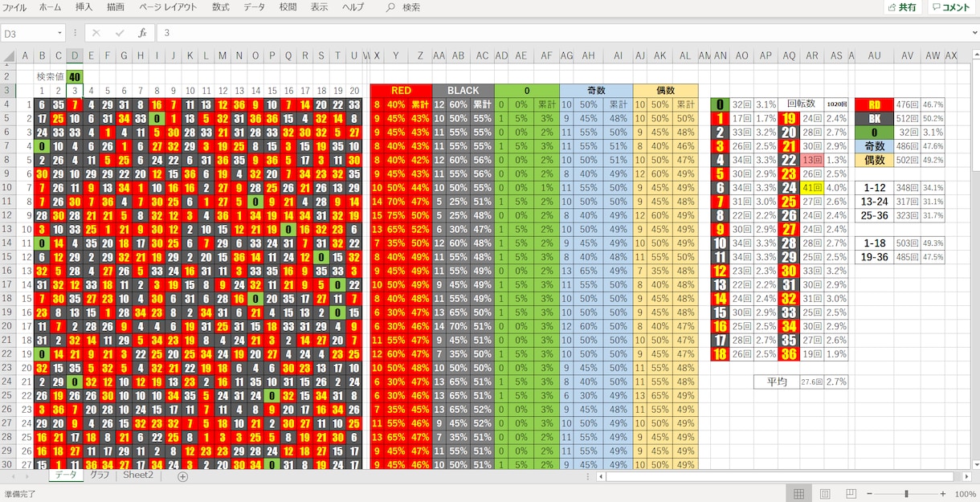The height and width of the screenshot is (502, 980).
Task: Open the ページ レイアウト ribbon tab
Action: 167,7
